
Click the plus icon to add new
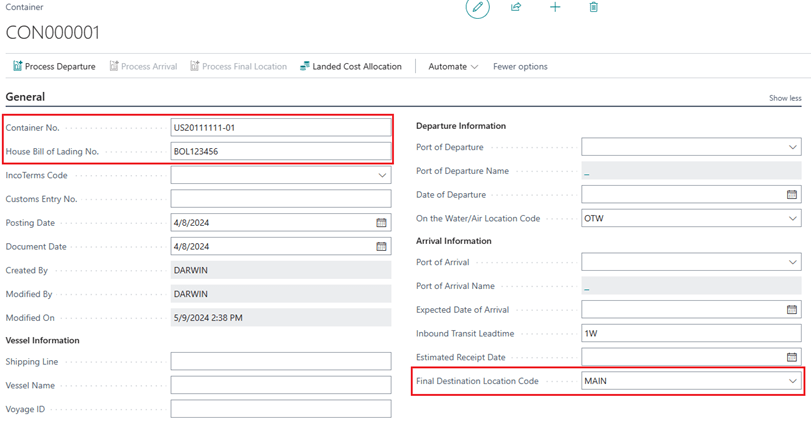[555, 8]
